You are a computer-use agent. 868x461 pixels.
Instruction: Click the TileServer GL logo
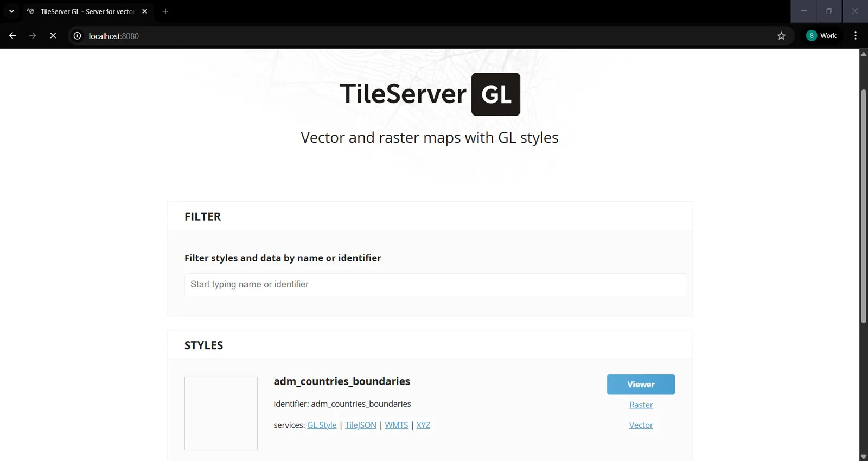click(x=430, y=94)
